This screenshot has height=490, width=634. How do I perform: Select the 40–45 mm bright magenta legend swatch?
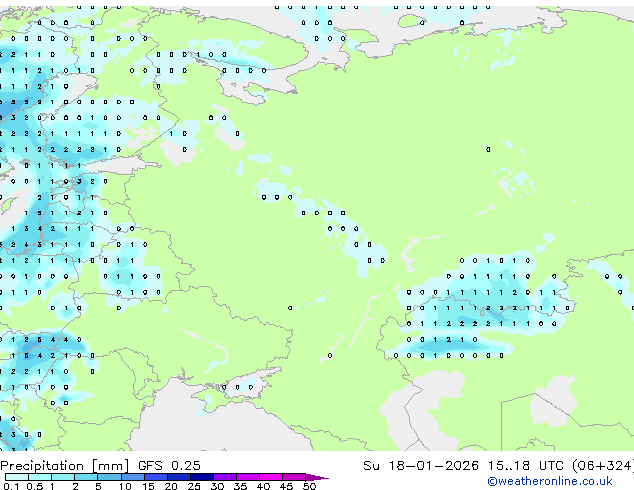(x=271, y=477)
